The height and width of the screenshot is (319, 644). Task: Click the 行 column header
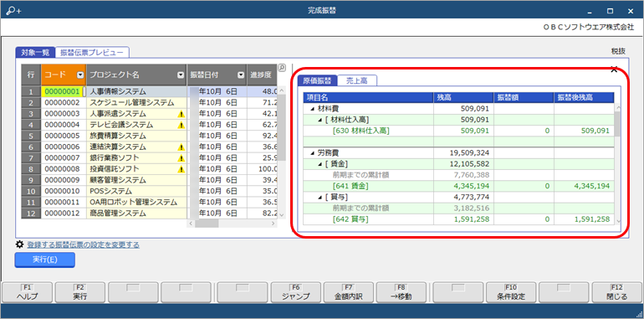pyautogui.click(x=31, y=75)
